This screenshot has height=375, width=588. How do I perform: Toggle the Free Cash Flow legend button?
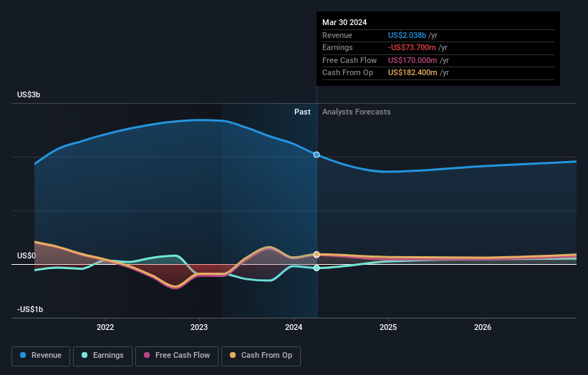point(177,356)
